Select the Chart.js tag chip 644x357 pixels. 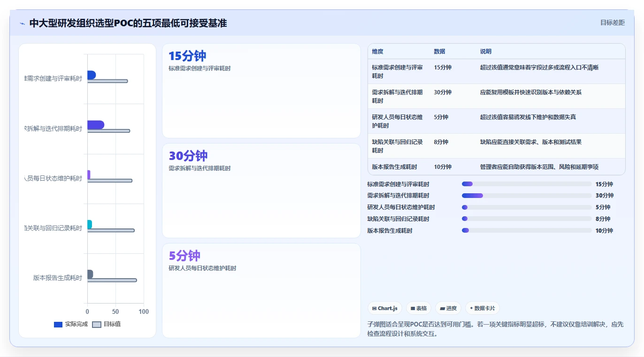[385, 308]
